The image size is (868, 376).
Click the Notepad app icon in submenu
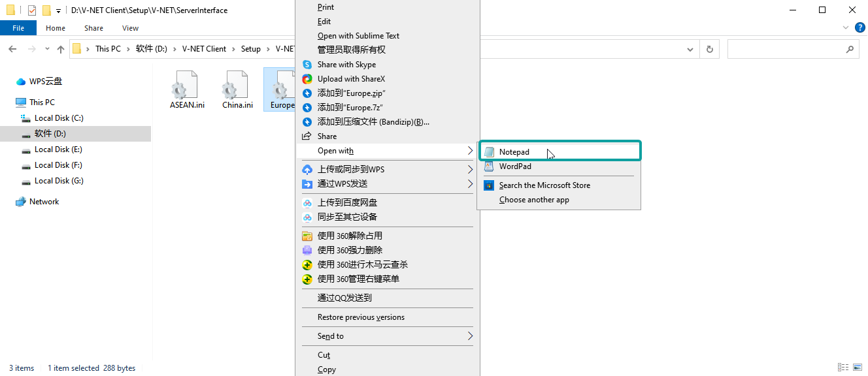489,152
